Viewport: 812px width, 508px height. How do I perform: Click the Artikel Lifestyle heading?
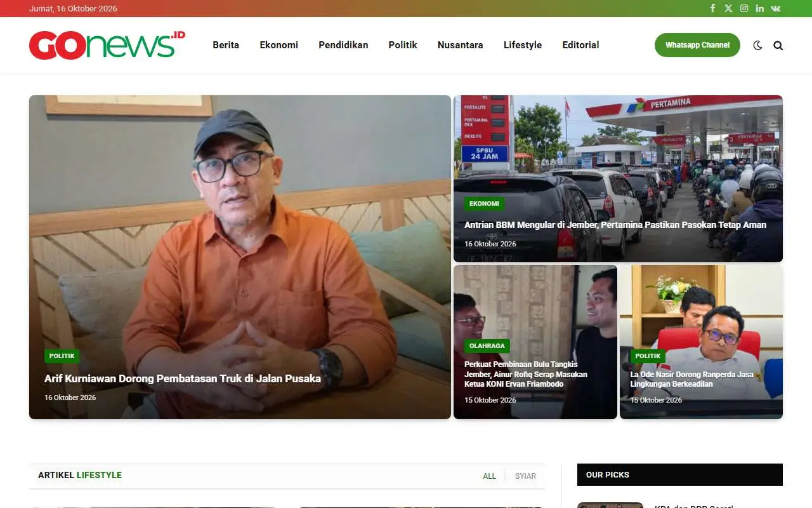pyautogui.click(x=80, y=475)
